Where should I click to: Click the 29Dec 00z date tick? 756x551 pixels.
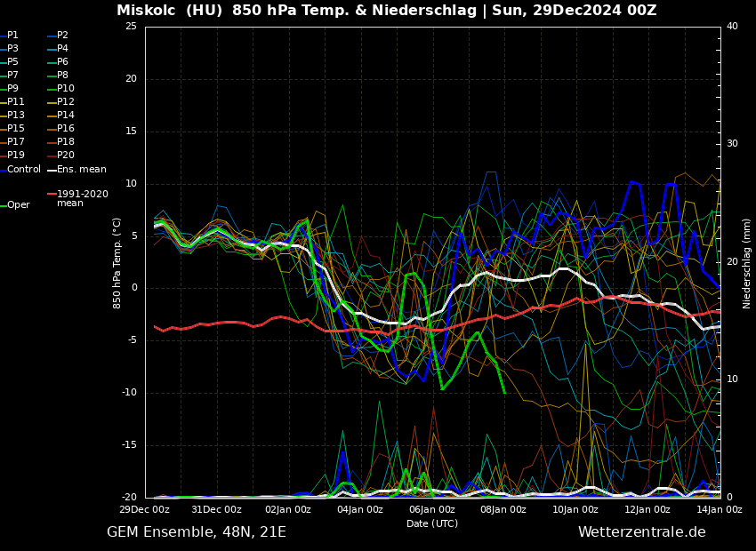point(145,510)
